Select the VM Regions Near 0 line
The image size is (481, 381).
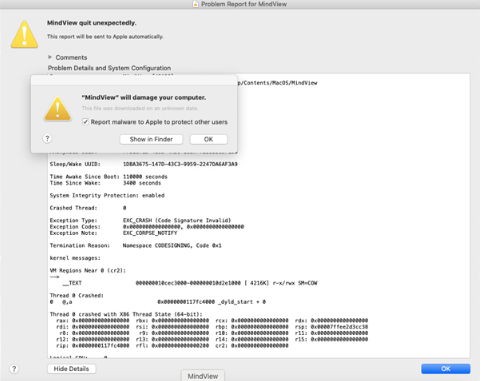pyautogui.click(x=88, y=271)
